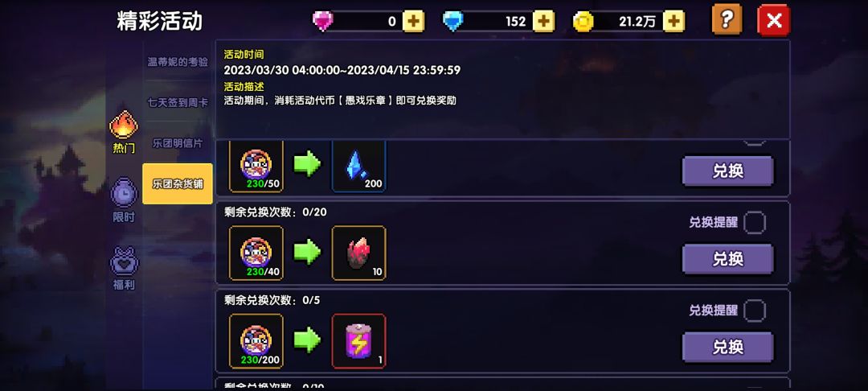Open the 热门 flame category
This screenshot has height=391, width=868.
pyautogui.click(x=124, y=132)
